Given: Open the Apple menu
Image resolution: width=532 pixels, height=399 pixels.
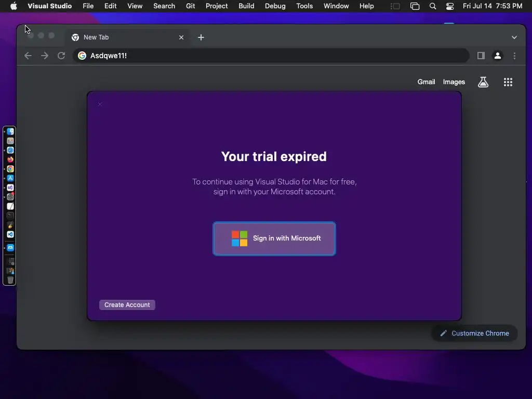Looking at the screenshot, I should 14,6.
